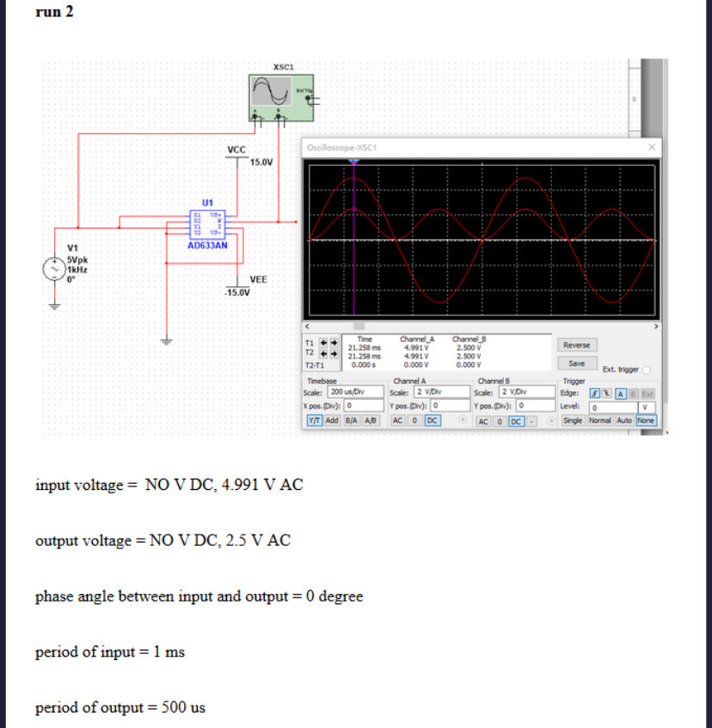Screen dimensions: 712x728
Task: Switch to B/A display mode
Action: click(x=352, y=420)
